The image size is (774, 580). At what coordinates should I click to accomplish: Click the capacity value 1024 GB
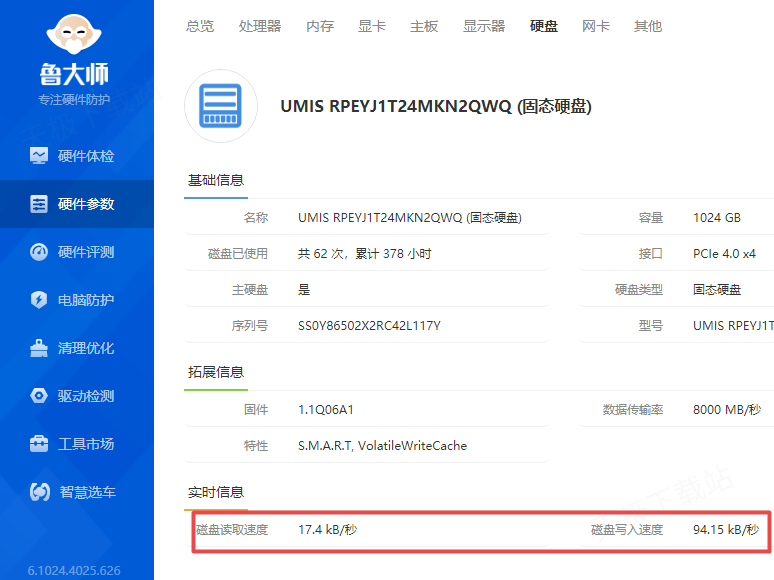(x=717, y=218)
